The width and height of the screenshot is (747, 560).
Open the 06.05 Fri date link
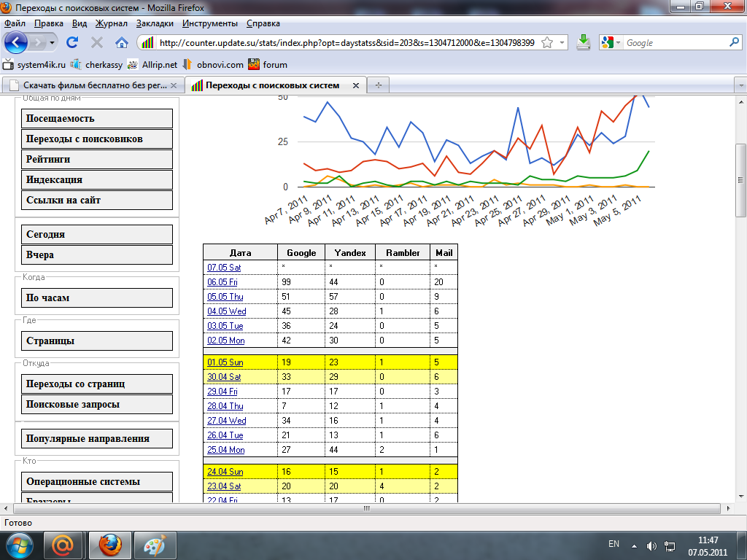pyautogui.click(x=222, y=282)
